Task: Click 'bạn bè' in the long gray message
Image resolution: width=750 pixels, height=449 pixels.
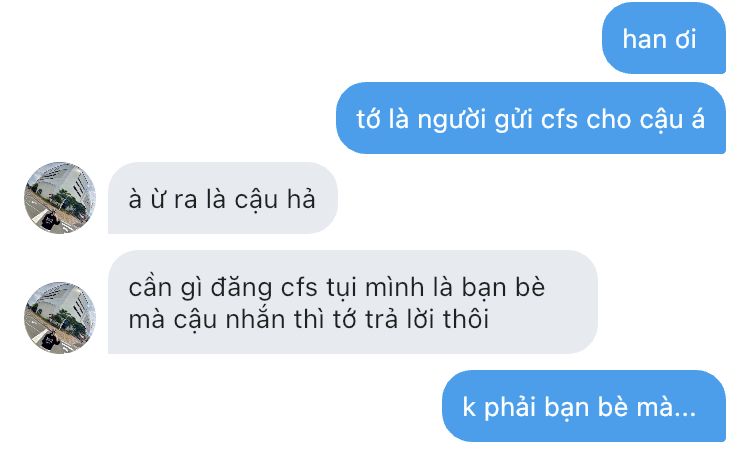Action: point(503,288)
